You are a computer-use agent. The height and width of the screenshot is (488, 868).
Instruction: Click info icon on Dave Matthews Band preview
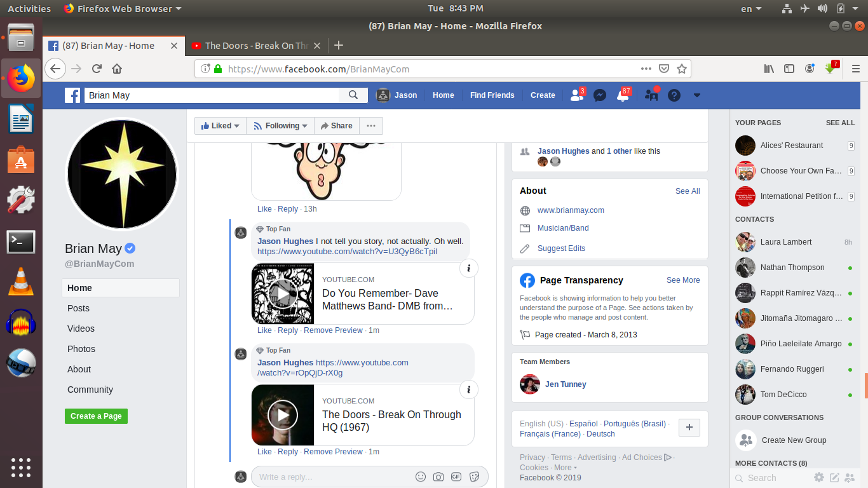point(469,268)
